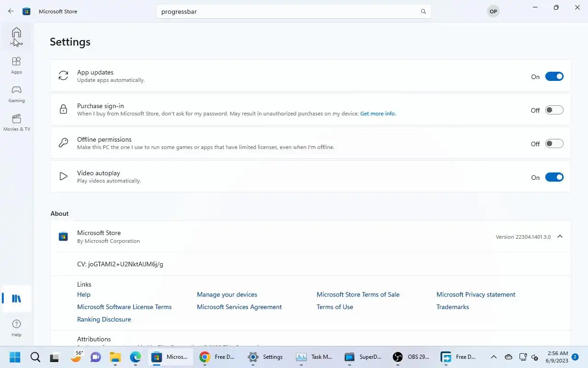Click the search magnifier icon in search box
Screen dimensions: 588x368
coord(424,11)
